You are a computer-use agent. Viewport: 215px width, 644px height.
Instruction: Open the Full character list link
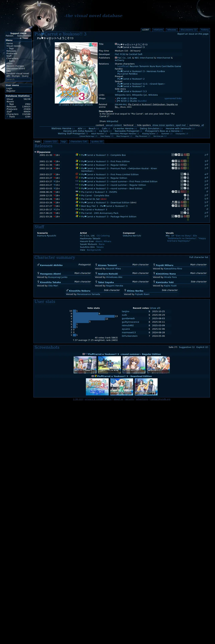click(x=199, y=257)
